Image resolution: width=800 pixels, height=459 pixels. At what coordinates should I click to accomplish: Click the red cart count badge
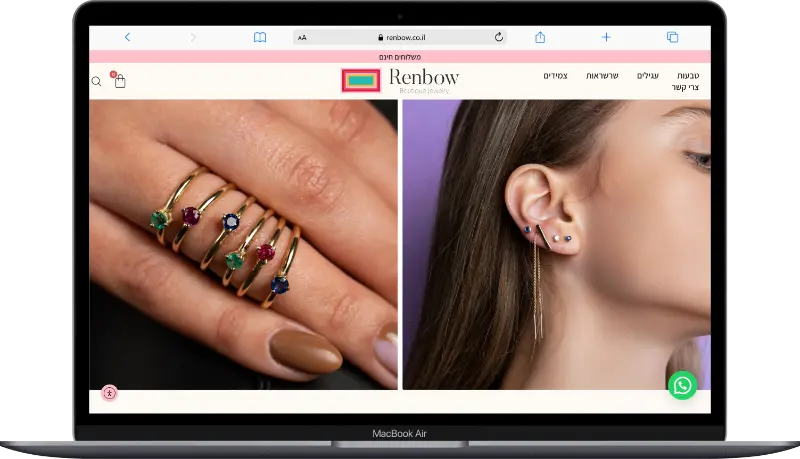click(x=113, y=74)
